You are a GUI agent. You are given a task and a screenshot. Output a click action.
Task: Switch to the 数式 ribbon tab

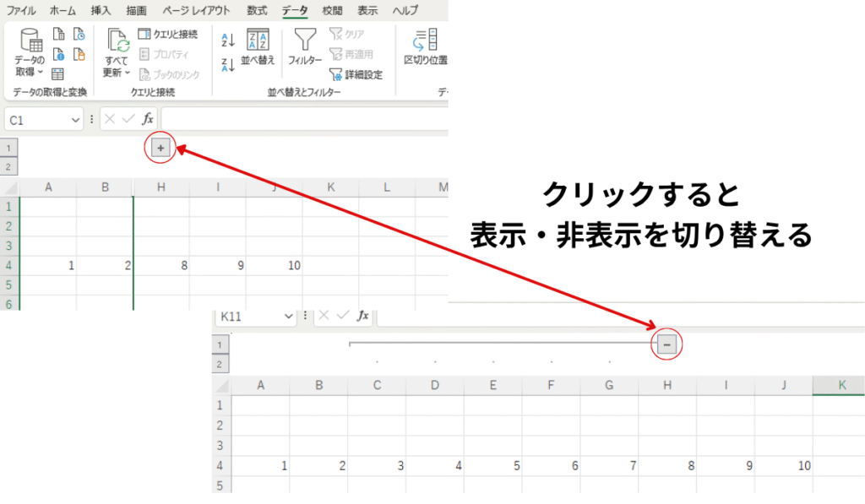pyautogui.click(x=257, y=11)
